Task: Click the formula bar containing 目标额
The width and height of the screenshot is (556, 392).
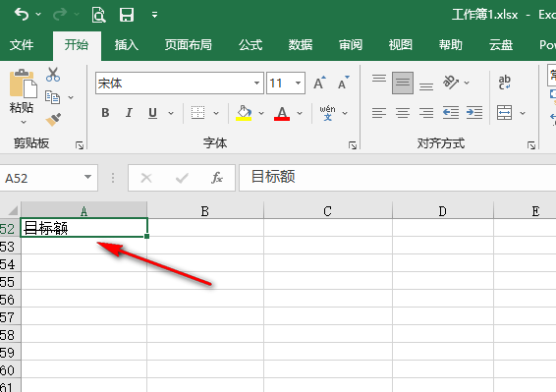Action: pos(398,178)
